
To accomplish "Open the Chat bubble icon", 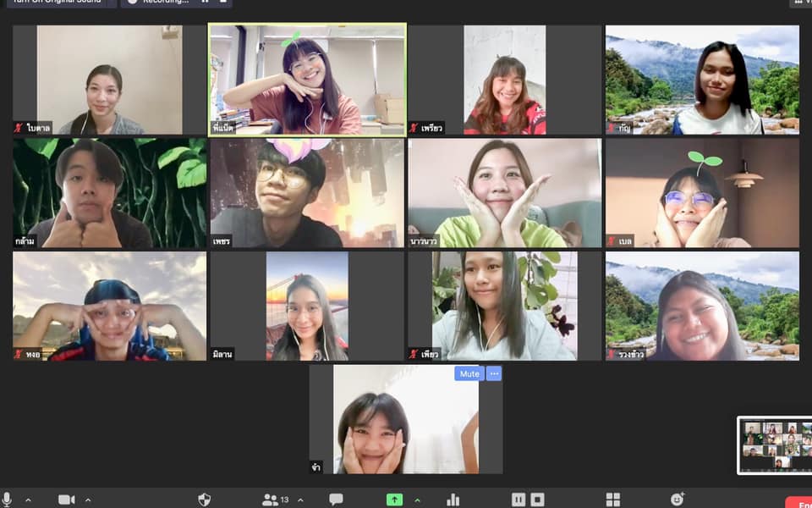I will pyautogui.click(x=336, y=500).
